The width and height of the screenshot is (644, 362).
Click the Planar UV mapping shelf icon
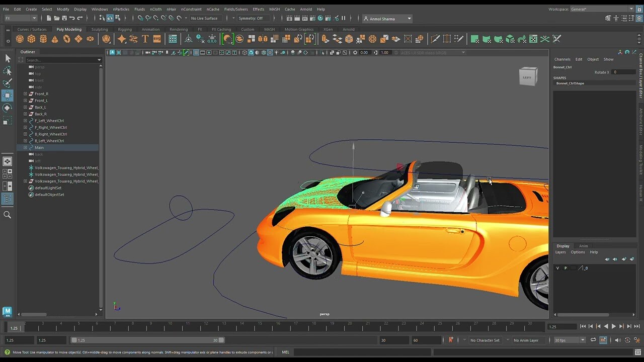(474, 39)
